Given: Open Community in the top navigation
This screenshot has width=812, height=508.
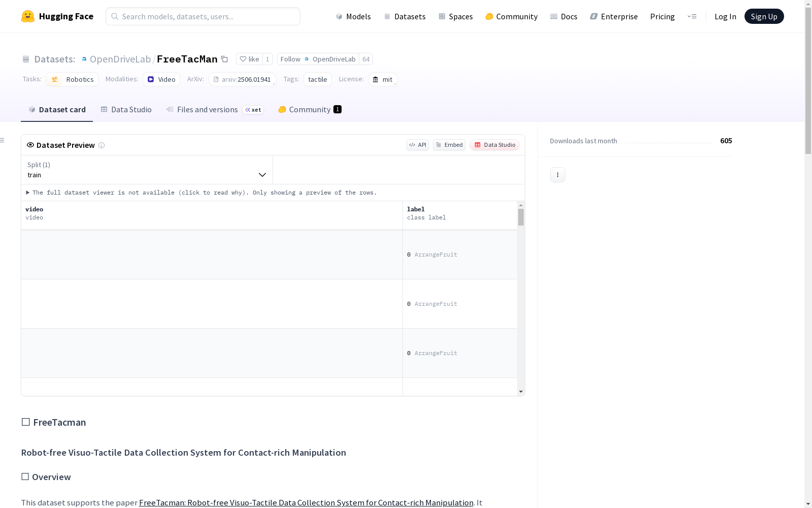Looking at the screenshot, I should [x=512, y=16].
